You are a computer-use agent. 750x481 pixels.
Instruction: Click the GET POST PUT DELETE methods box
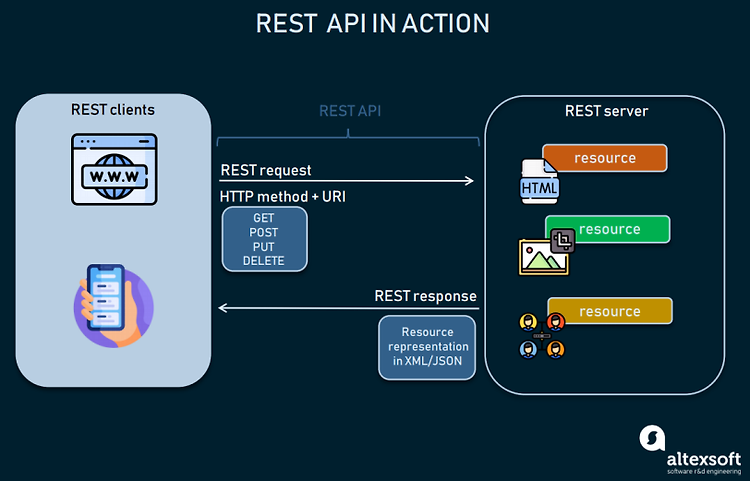265,239
